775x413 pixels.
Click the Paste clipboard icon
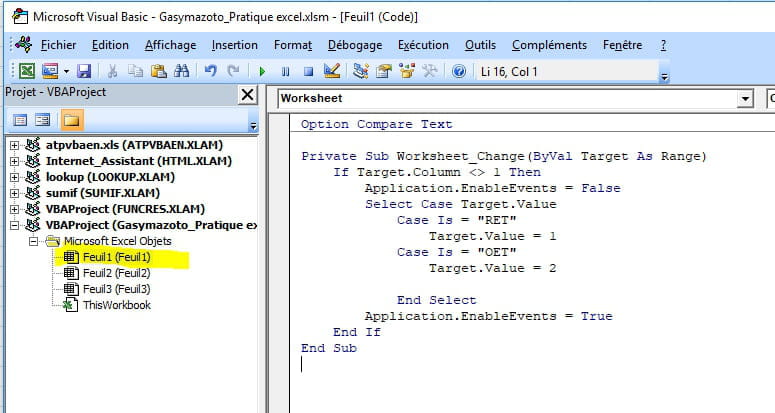(x=158, y=71)
